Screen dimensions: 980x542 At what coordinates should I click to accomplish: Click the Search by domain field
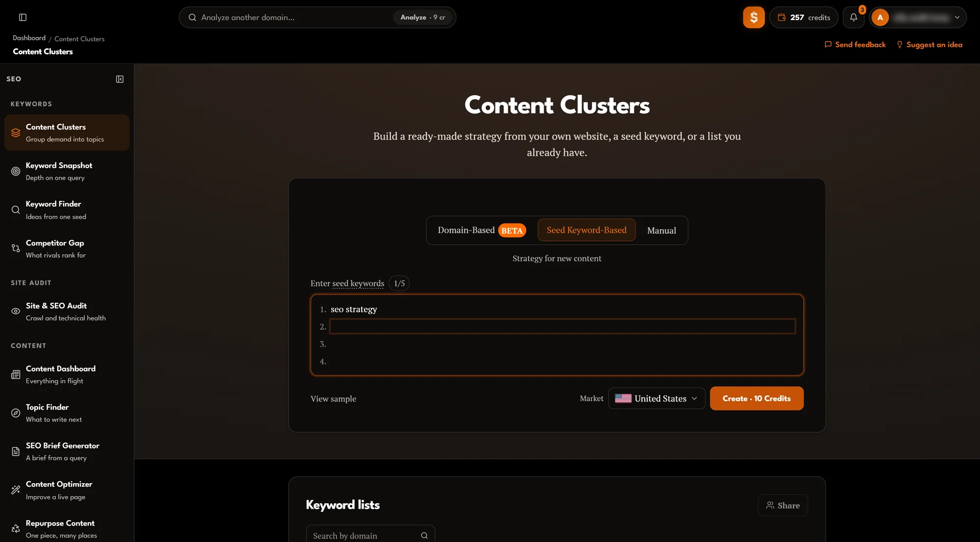[x=370, y=536]
